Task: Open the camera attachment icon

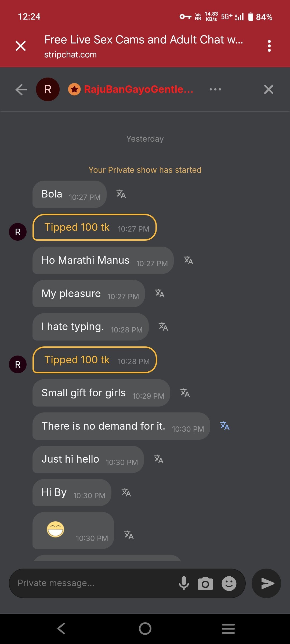Action: coord(205,584)
